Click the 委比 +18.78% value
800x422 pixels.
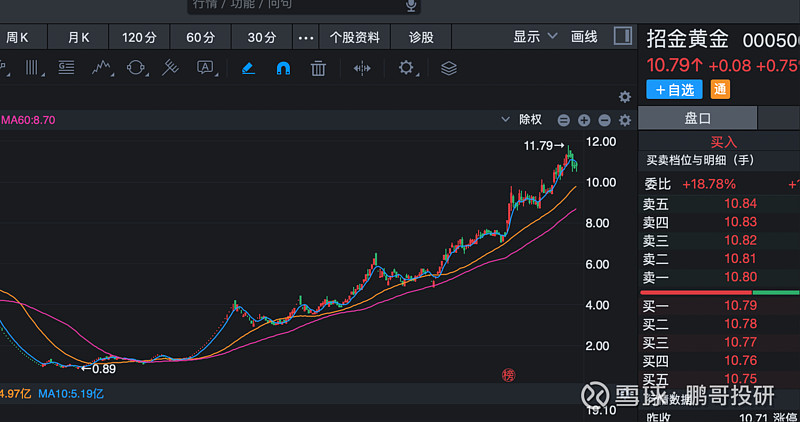point(709,184)
